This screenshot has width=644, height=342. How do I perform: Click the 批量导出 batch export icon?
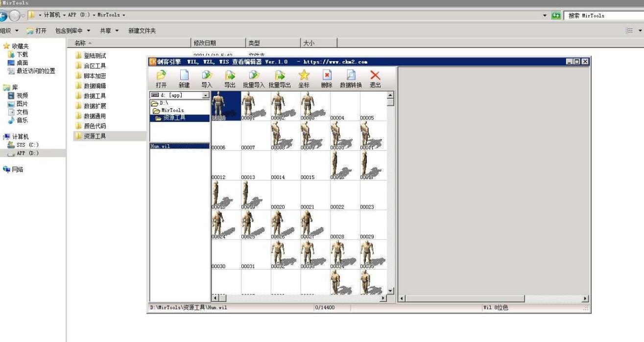[280, 75]
